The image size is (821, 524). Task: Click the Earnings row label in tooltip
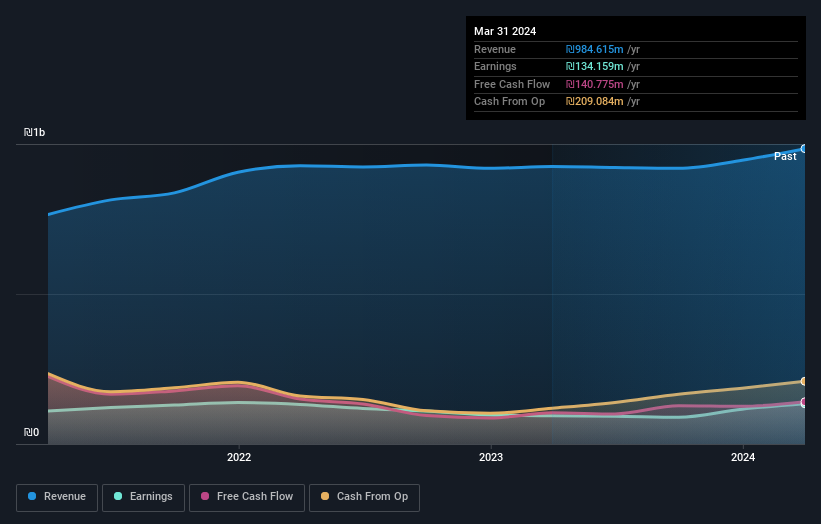click(x=495, y=66)
